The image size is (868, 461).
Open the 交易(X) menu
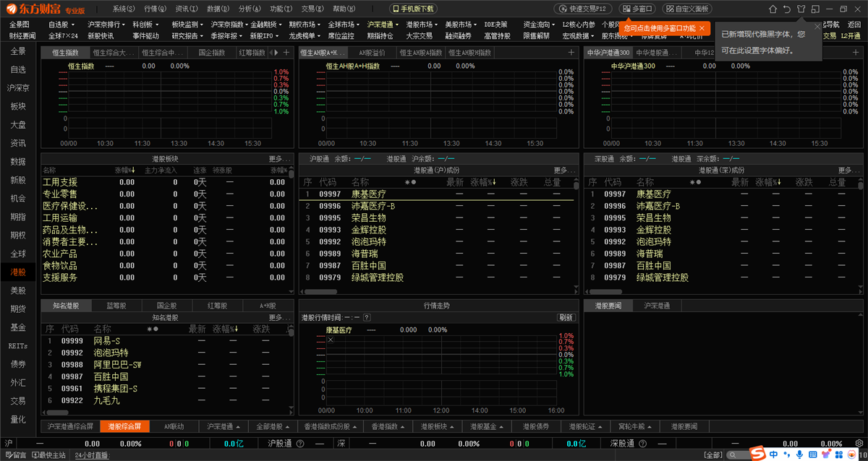[312, 9]
